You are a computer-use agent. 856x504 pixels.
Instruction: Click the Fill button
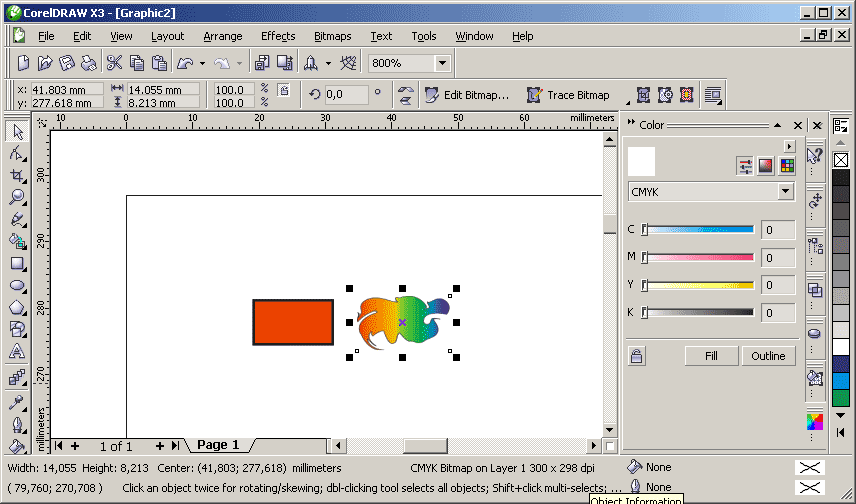[711, 356]
